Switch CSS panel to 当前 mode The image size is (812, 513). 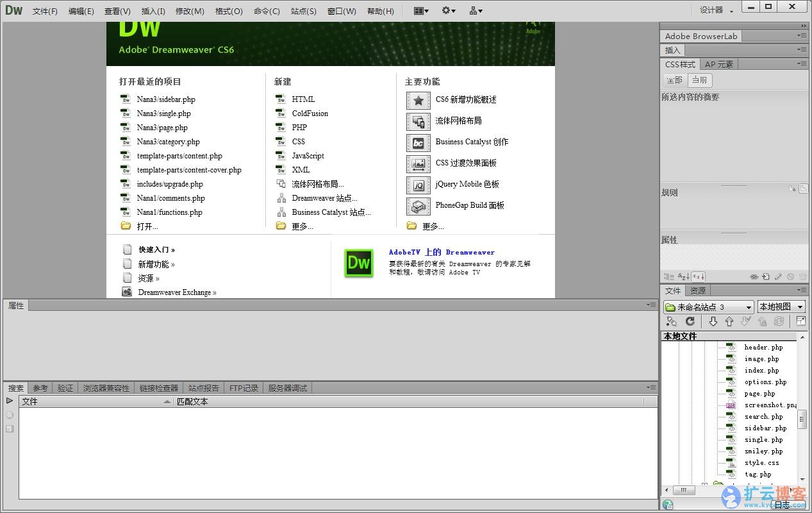[x=699, y=80]
